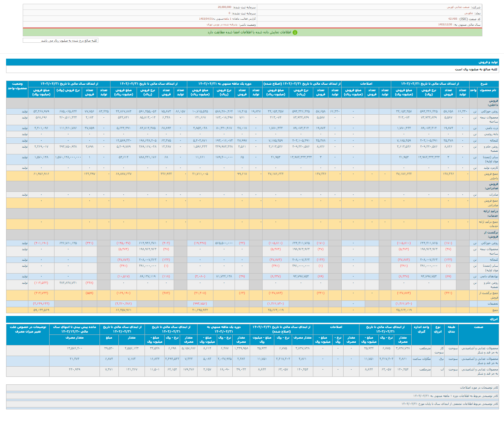Select energy type 'گاز سوخت' cell
This screenshot has height=423, width=504.
[438, 350]
